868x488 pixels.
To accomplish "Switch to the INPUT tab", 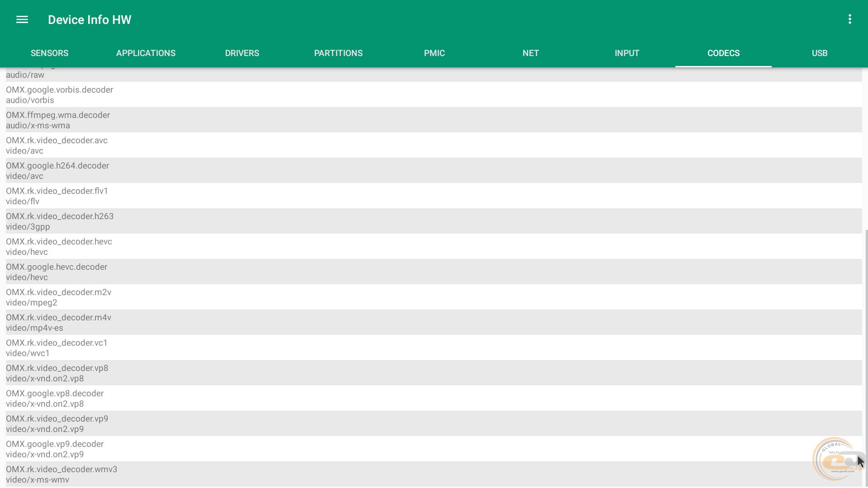I will pos(627,53).
